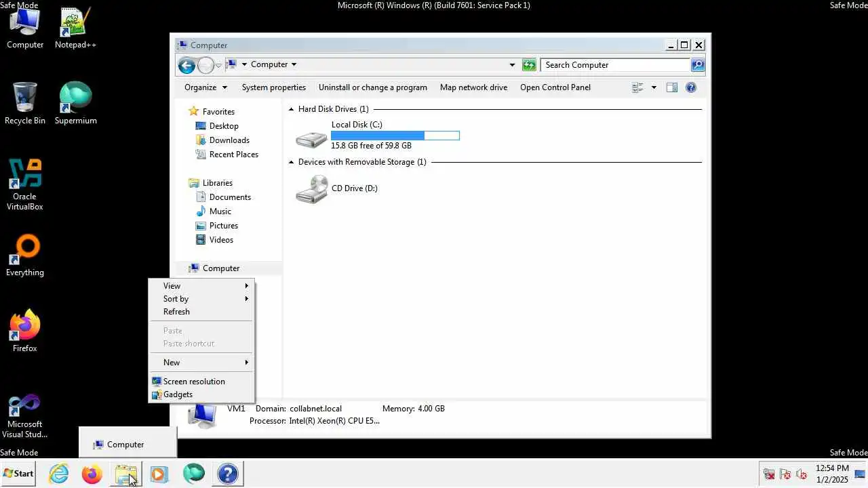Open Documents library
The width and height of the screenshot is (868, 488).
[223, 197]
